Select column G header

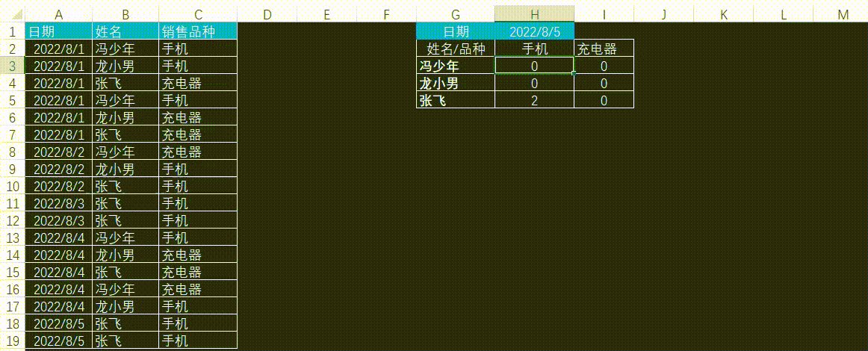click(456, 15)
